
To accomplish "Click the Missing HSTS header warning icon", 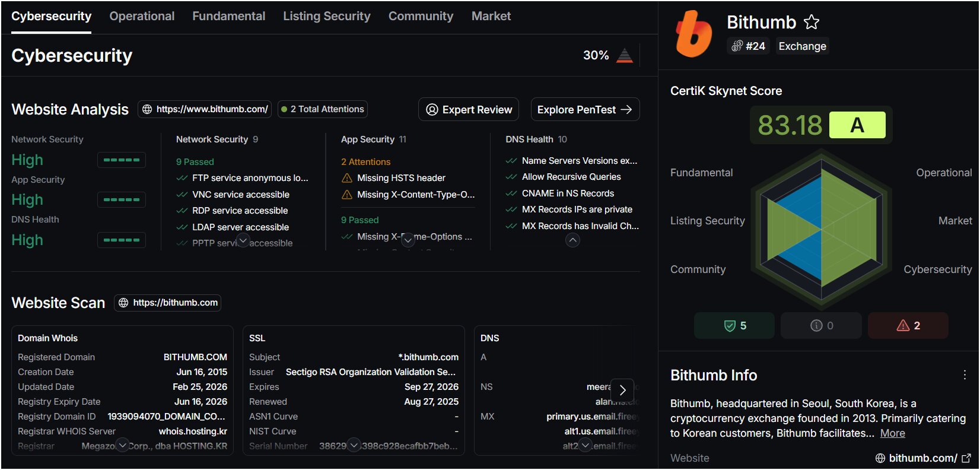I will coord(347,178).
